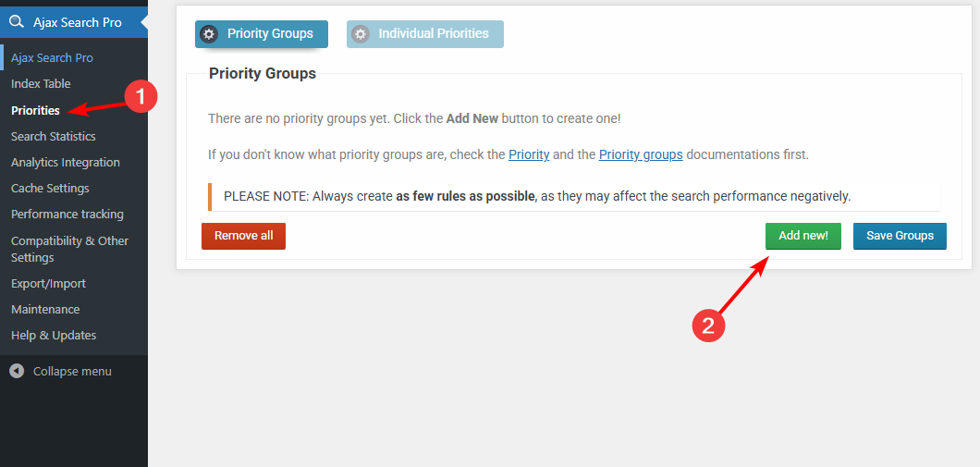Open the Priority documentation link
The width and height of the screenshot is (980, 467).
pyautogui.click(x=529, y=154)
